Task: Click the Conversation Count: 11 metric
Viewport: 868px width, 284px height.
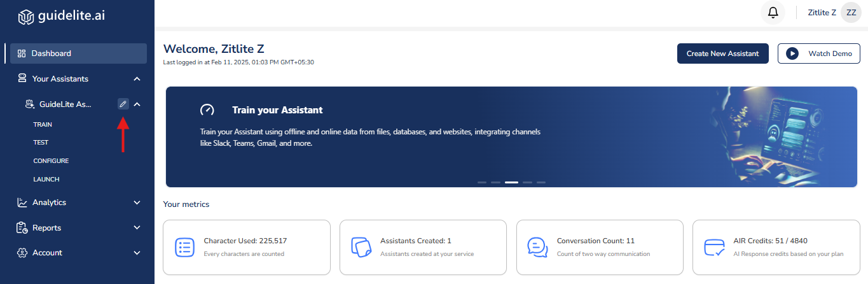Action: click(596, 241)
